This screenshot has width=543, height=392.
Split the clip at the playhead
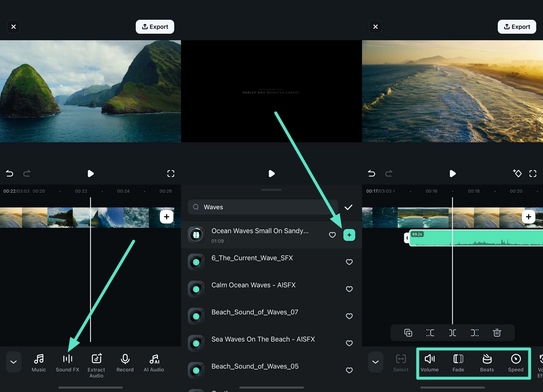point(452,333)
